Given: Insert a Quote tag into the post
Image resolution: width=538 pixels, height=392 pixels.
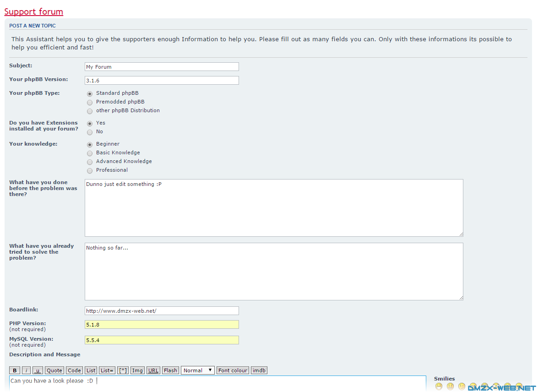Looking at the screenshot, I should pos(54,370).
